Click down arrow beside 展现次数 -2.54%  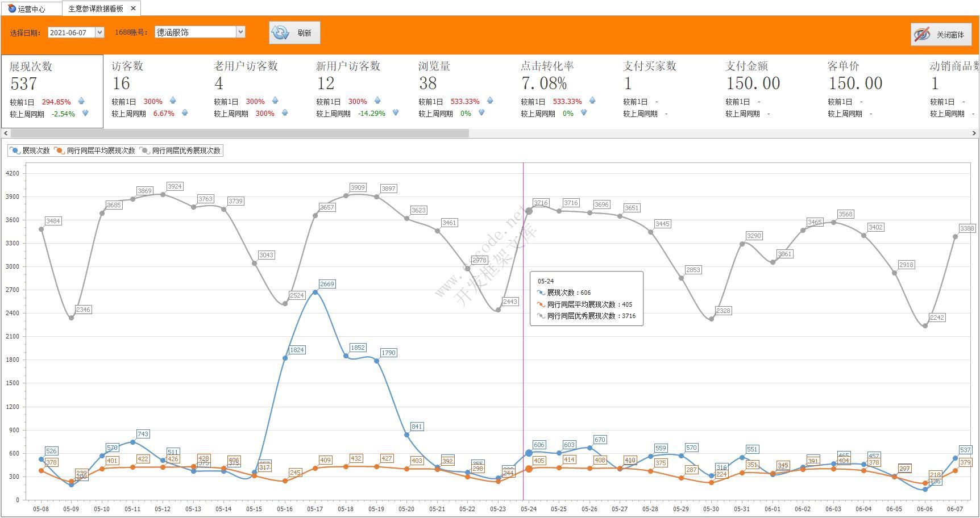pyautogui.click(x=85, y=114)
